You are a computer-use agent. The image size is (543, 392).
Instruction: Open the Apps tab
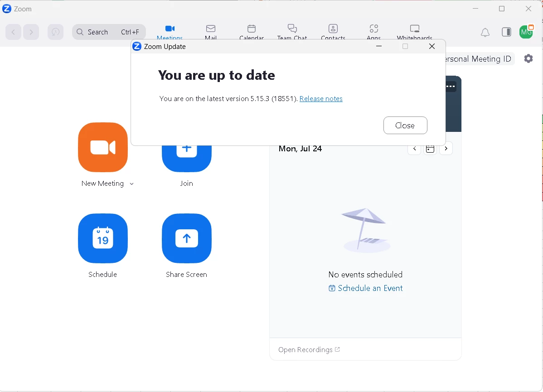[373, 32]
